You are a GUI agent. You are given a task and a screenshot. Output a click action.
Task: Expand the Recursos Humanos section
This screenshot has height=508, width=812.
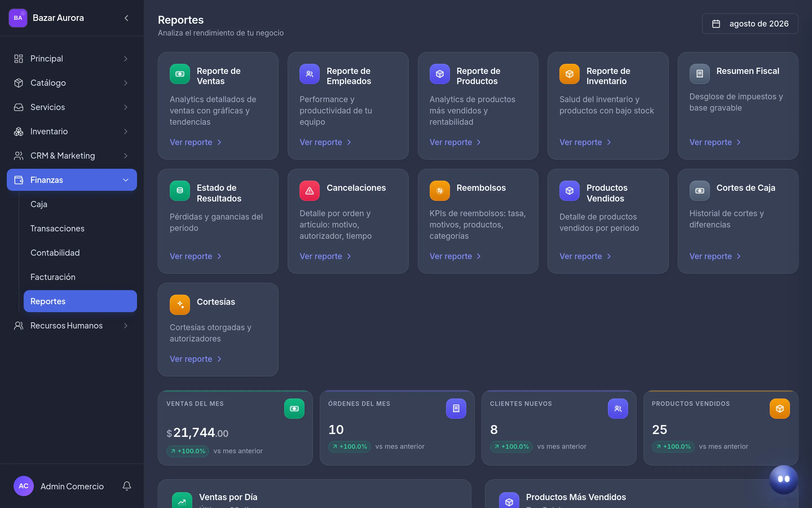point(72,326)
